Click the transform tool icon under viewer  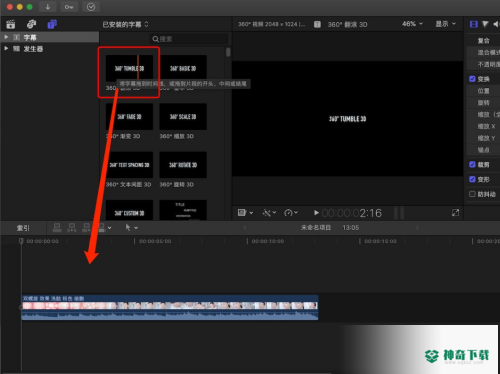click(242, 212)
